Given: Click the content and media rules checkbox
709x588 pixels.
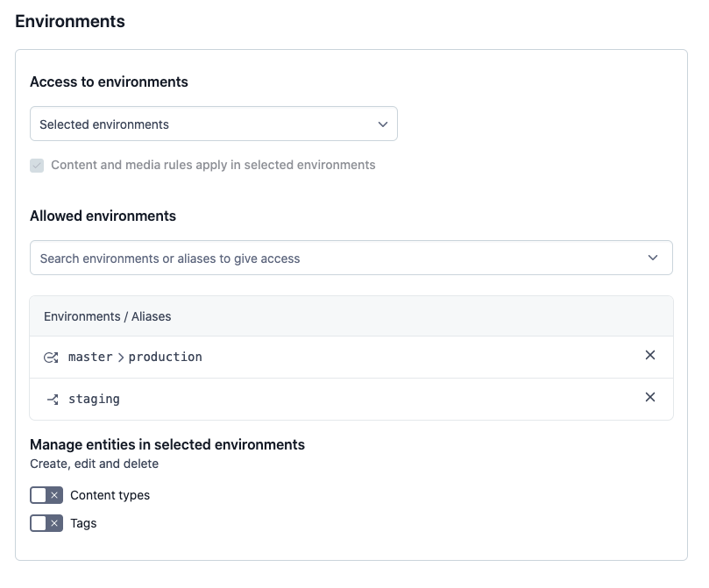Looking at the screenshot, I should [37, 165].
